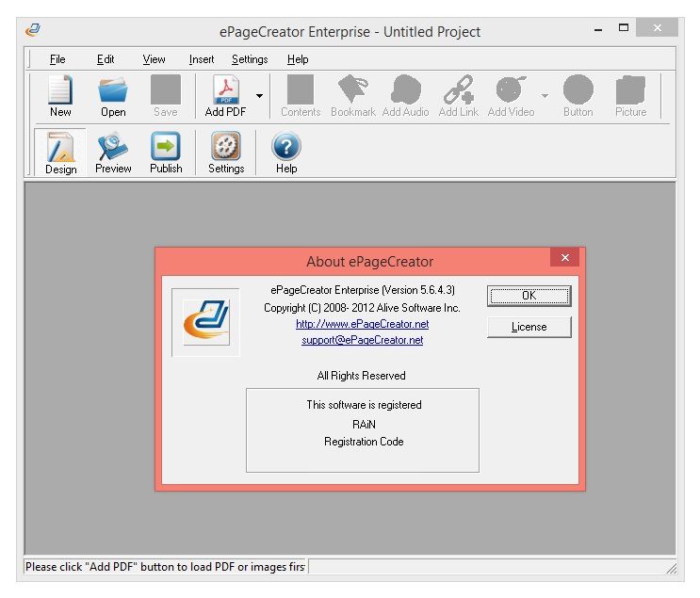
Task: Click the registered name 'RAiN'
Action: pyautogui.click(x=364, y=424)
